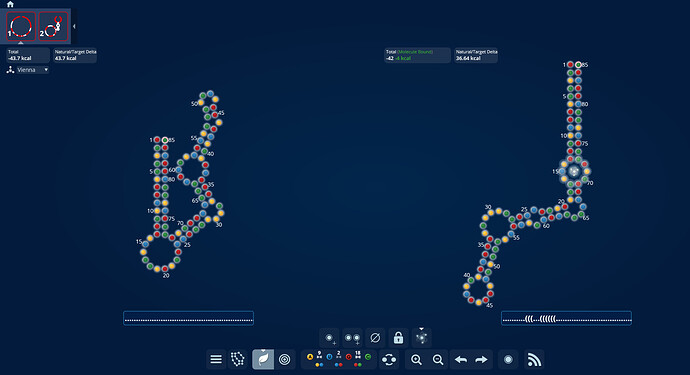
Task: Click the molecule binding site icon
Action: click(x=422, y=338)
